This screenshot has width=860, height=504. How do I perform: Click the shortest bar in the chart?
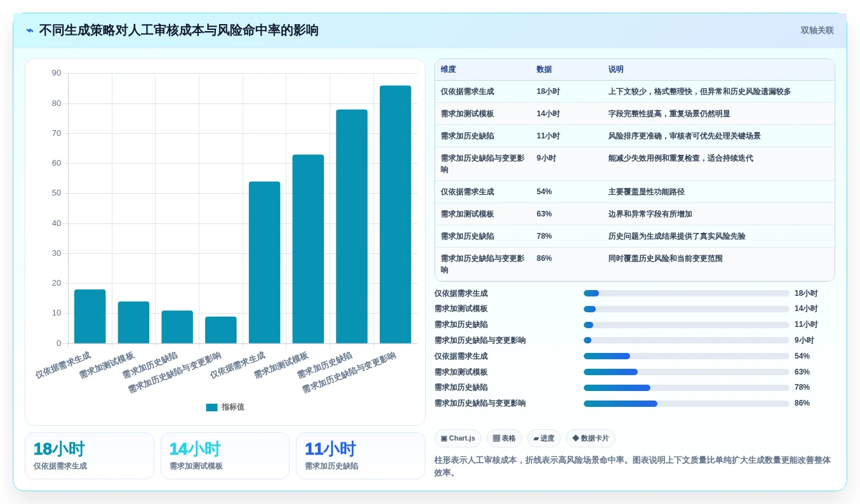coord(221,330)
